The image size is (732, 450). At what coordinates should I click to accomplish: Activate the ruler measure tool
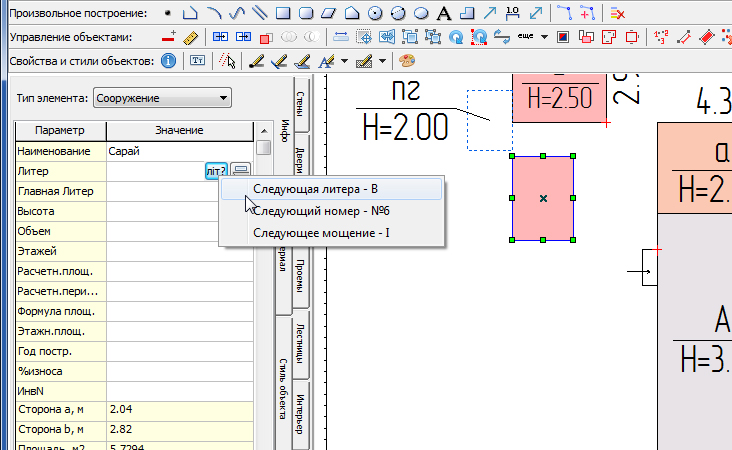[x=191, y=37]
